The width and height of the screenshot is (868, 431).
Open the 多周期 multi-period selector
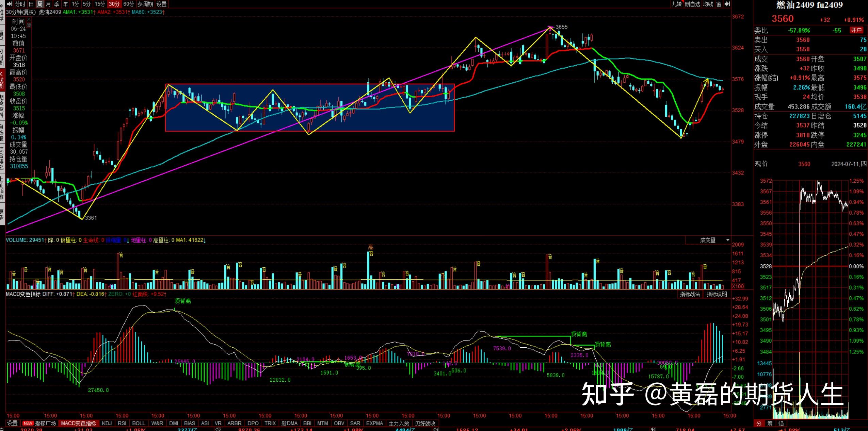tap(145, 4)
